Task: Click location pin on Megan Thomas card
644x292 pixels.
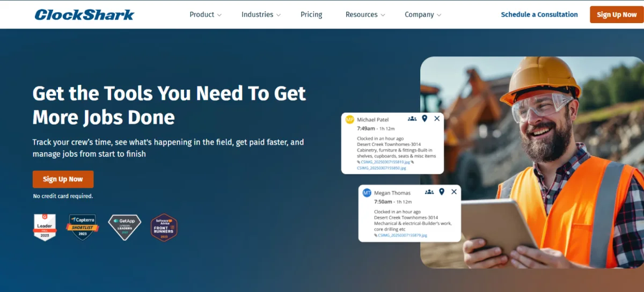Action: pos(442,192)
